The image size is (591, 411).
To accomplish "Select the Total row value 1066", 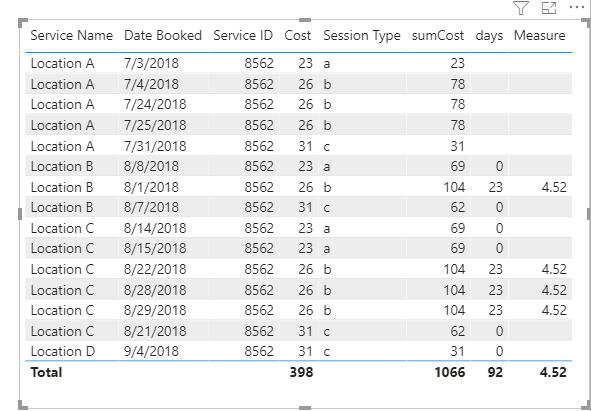I will tap(449, 372).
